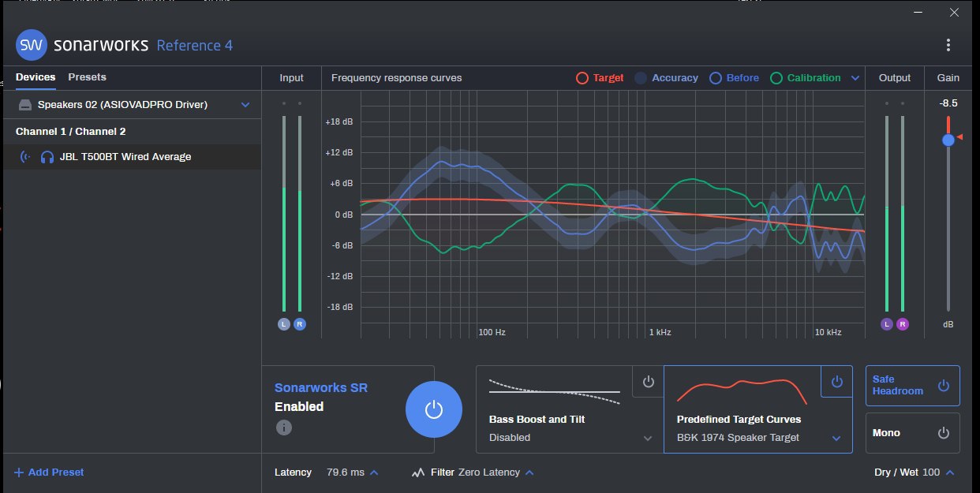The image size is (980, 493).
Task: Expand the Dry / Wet 100 control
Action: point(950,472)
